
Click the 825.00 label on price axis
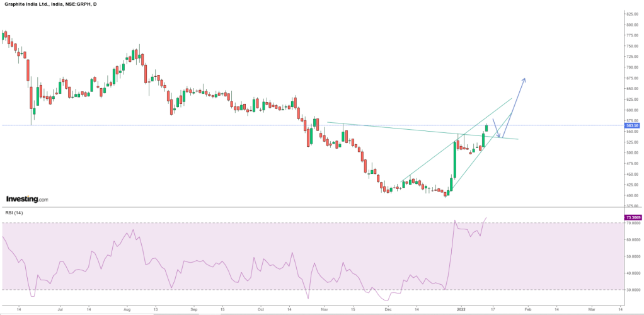[631, 13]
